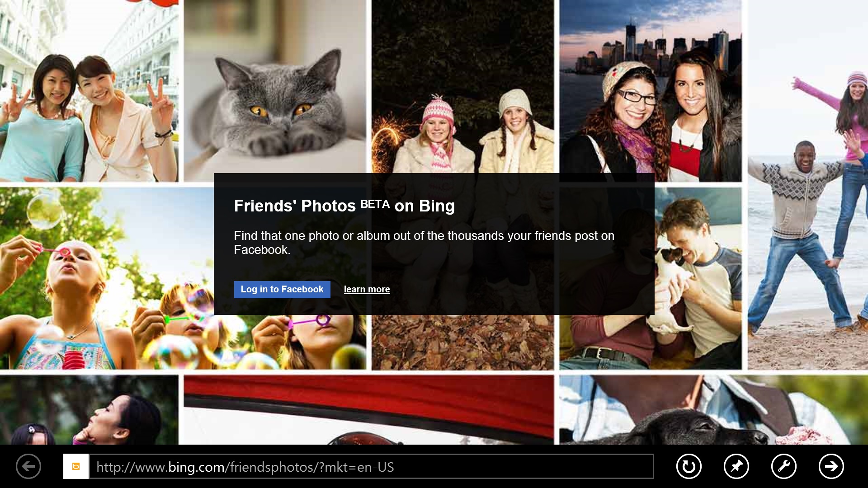
Task: Click the red car photo
Action: click(x=368, y=410)
